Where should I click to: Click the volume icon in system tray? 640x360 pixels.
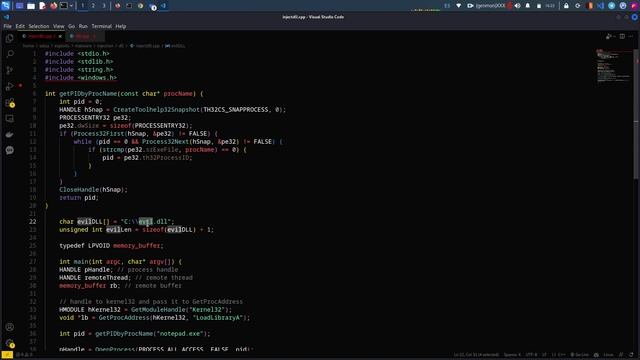coord(518,6)
